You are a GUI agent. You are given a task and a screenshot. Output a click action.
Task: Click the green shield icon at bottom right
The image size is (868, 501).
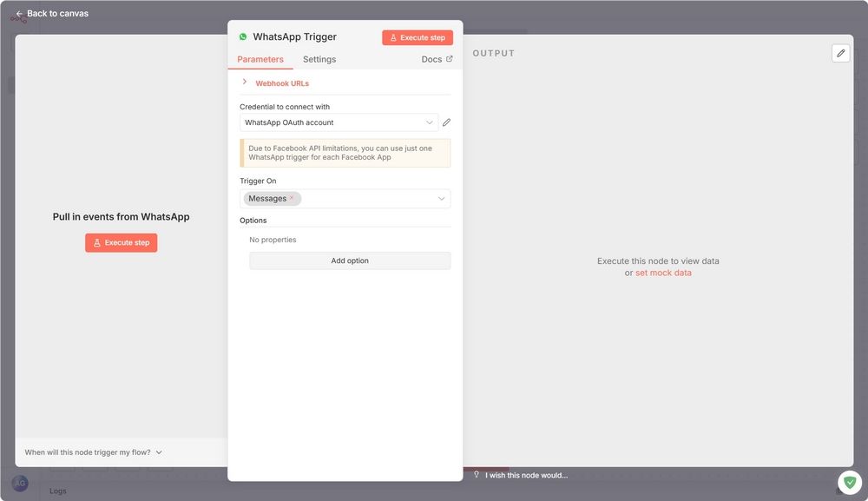click(x=849, y=481)
